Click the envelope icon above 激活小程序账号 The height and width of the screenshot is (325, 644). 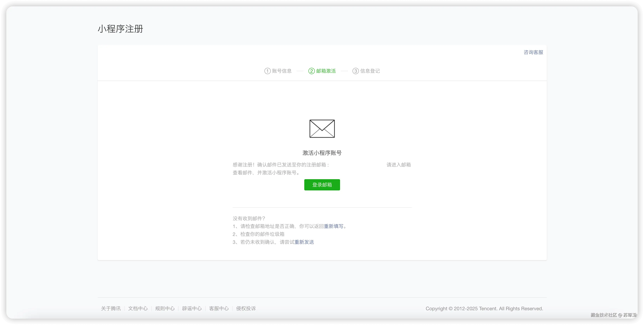pyautogui.click(x=322, y=129)
